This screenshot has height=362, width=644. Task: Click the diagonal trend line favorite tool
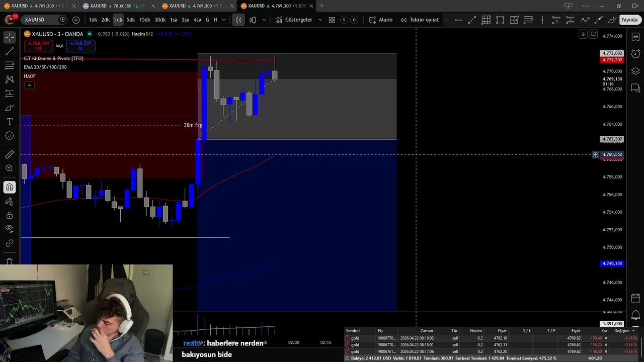pyautogui.click(x=472, y=20)
